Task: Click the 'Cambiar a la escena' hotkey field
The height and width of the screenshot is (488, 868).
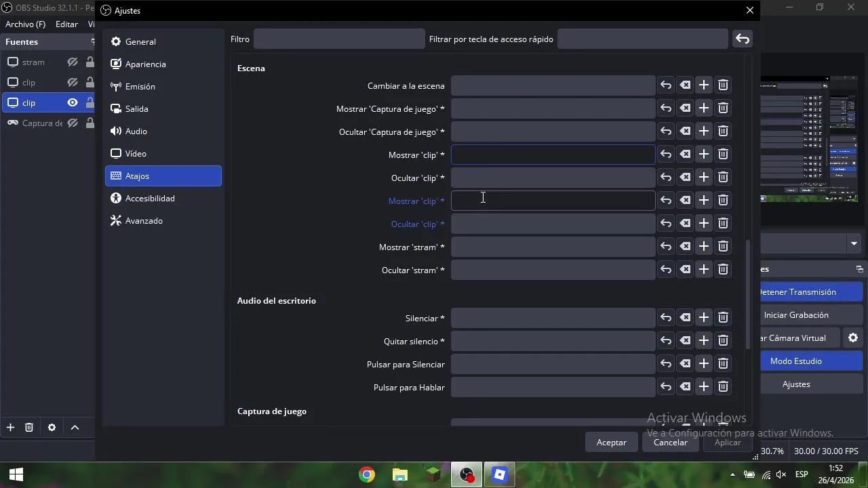Action: pos(553,85)
